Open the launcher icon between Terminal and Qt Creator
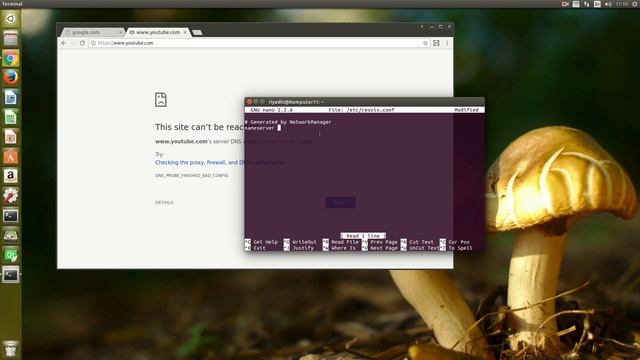This screenshot has width=640, height=360. (x=11, y=235)
